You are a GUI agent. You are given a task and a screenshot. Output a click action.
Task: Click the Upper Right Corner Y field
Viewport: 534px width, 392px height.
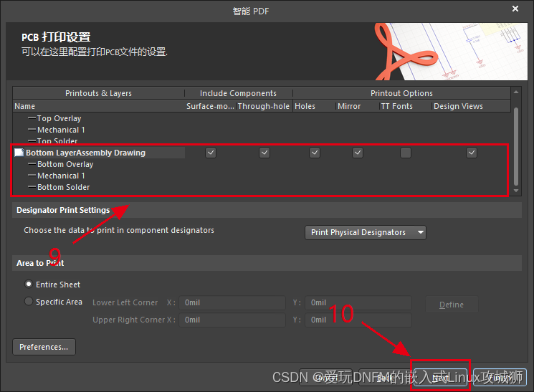point(358,320)
